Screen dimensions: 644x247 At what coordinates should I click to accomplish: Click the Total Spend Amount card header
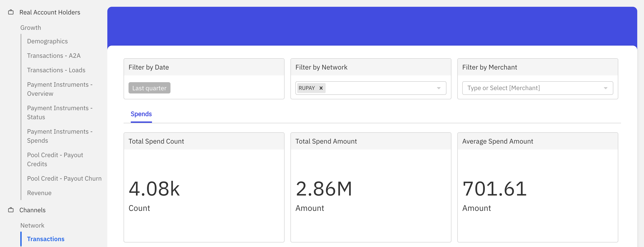[x=371, y=141]
